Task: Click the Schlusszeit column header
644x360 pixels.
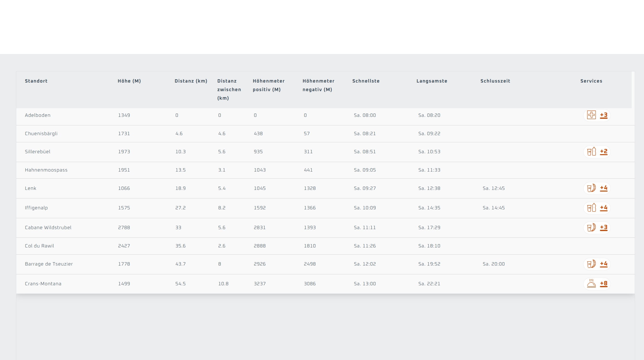Action: [x=495, y=81]
